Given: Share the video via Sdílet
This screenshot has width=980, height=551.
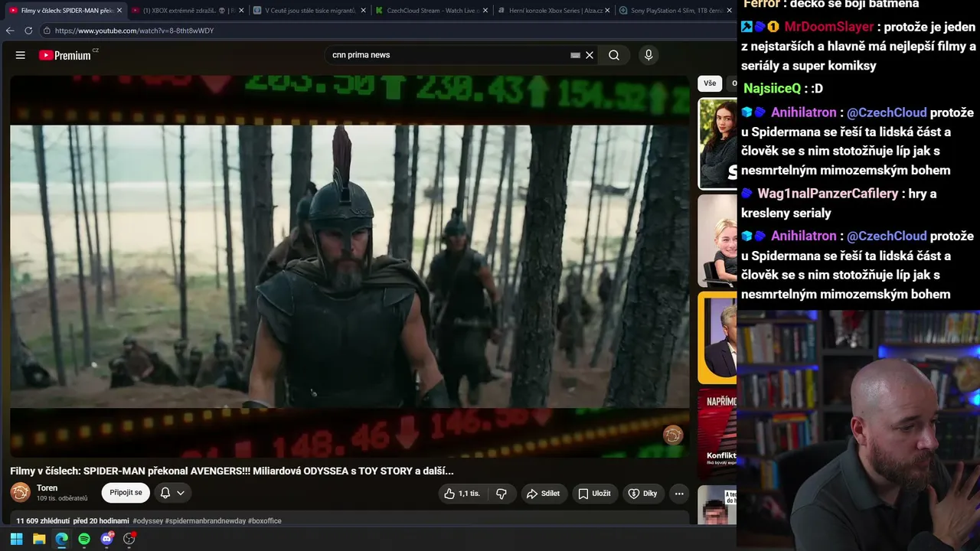Looking at the screenshot, I should 544,494.
